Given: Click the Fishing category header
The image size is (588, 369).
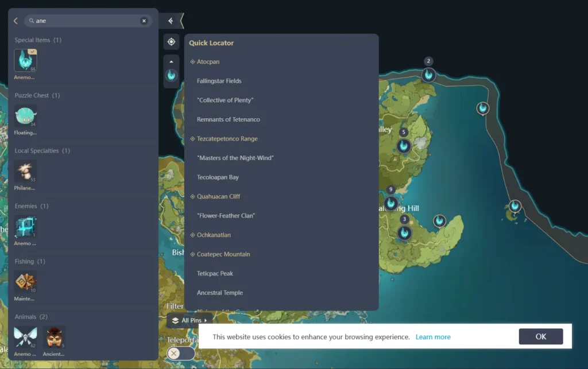Looking at the screenshot, I should click(30, 262).
